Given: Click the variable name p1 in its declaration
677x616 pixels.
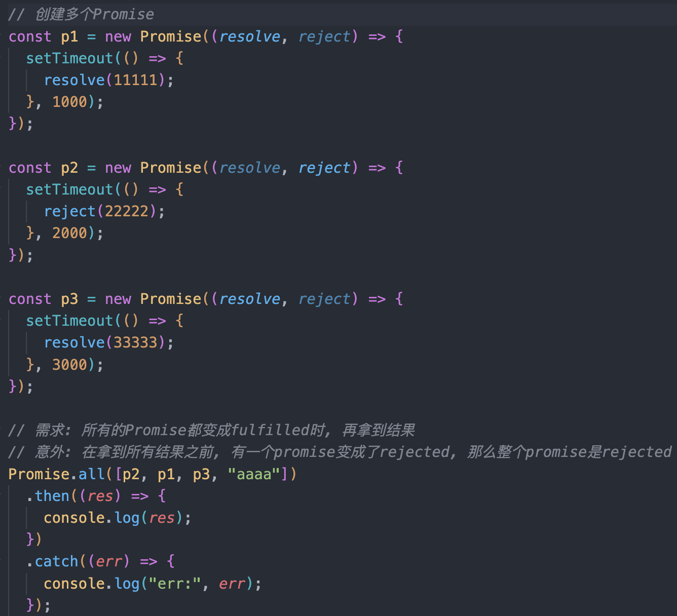Looking at the screenshot, I should 69,36.
